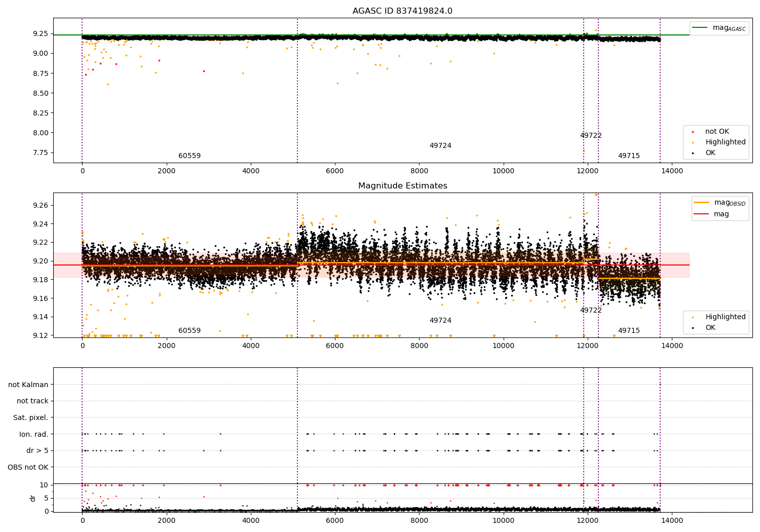Select the green mag AGASC legend entry
760x532 pixels.
(x=719, y=28)
